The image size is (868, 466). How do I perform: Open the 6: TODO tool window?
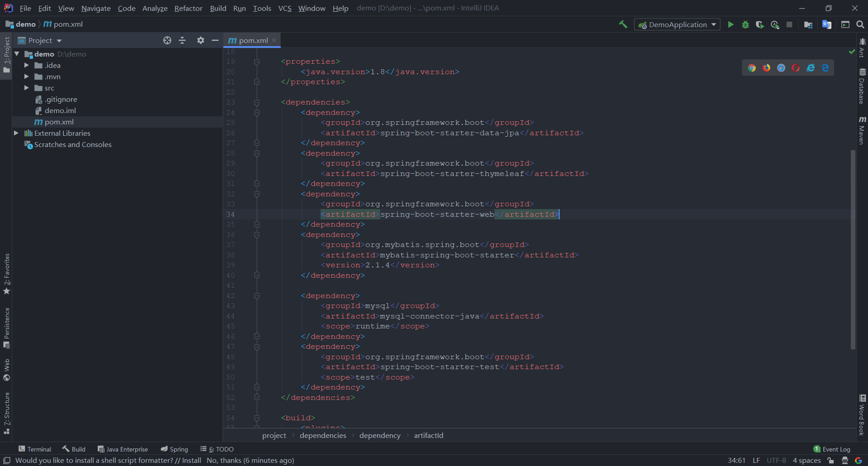click(x=217, y=449)
